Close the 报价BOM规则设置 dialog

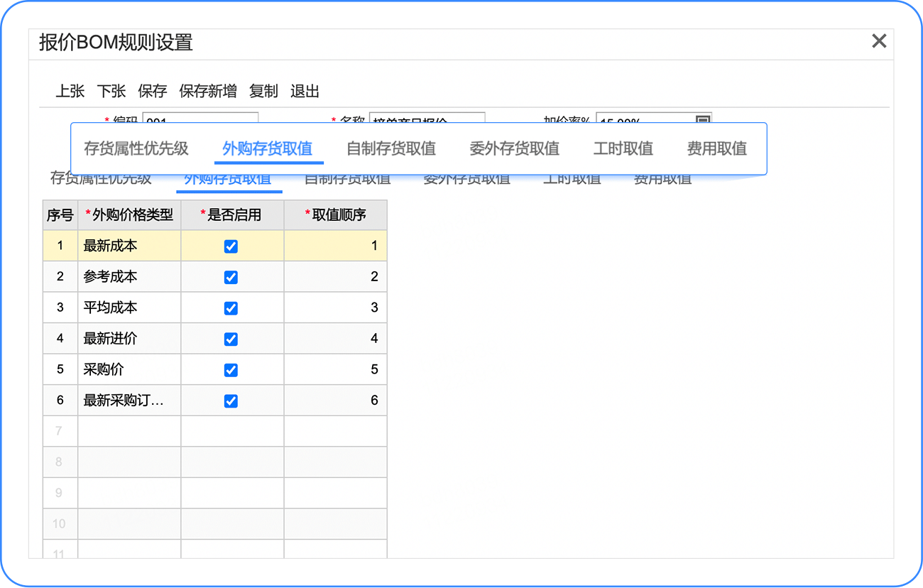878,41
